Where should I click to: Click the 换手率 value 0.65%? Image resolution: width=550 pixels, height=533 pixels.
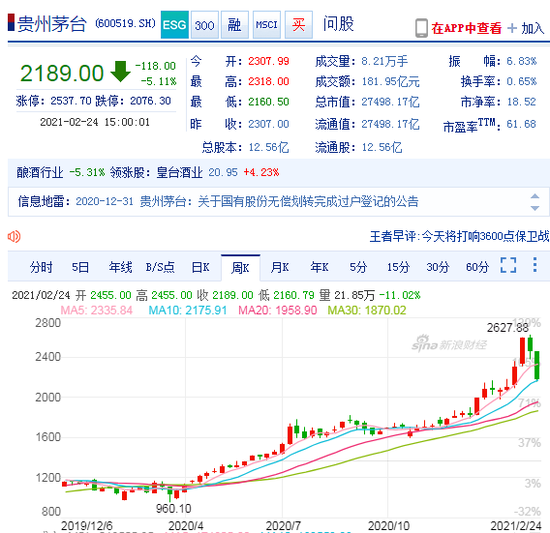coord(521,81)
